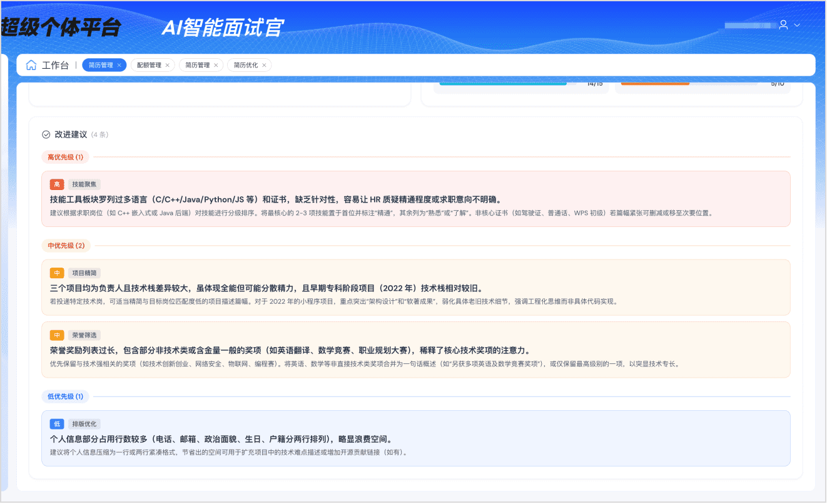Close the active blue 简历管理 tab
827x504 pixels.
[x=119, y=65]
